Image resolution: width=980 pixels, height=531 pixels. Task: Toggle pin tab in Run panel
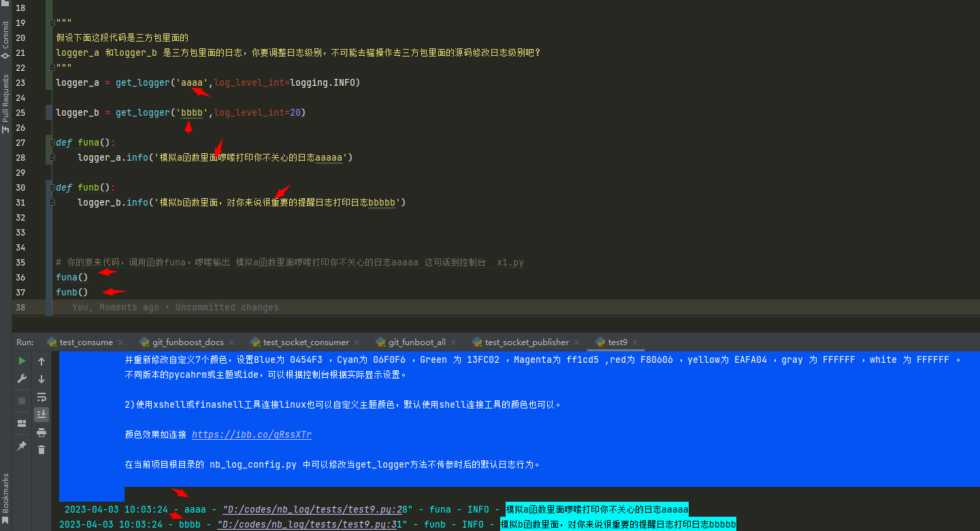click(x=22, y=445)
